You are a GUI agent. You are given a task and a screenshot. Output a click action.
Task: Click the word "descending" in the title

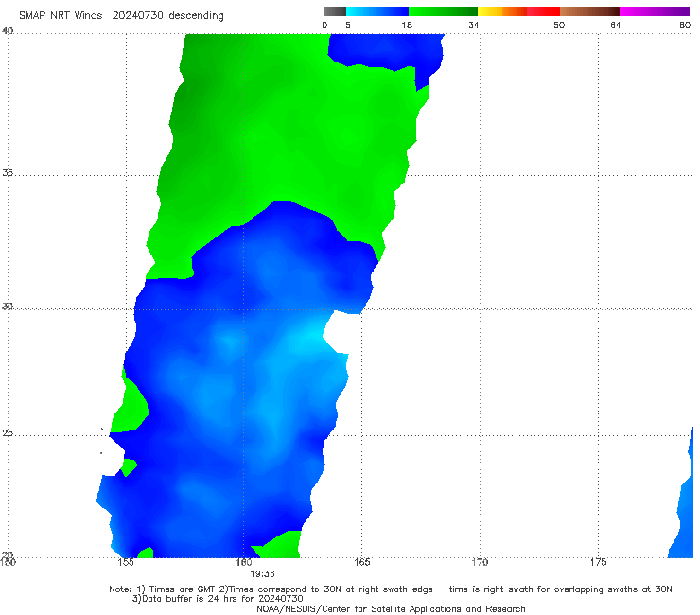click(196, 16)
